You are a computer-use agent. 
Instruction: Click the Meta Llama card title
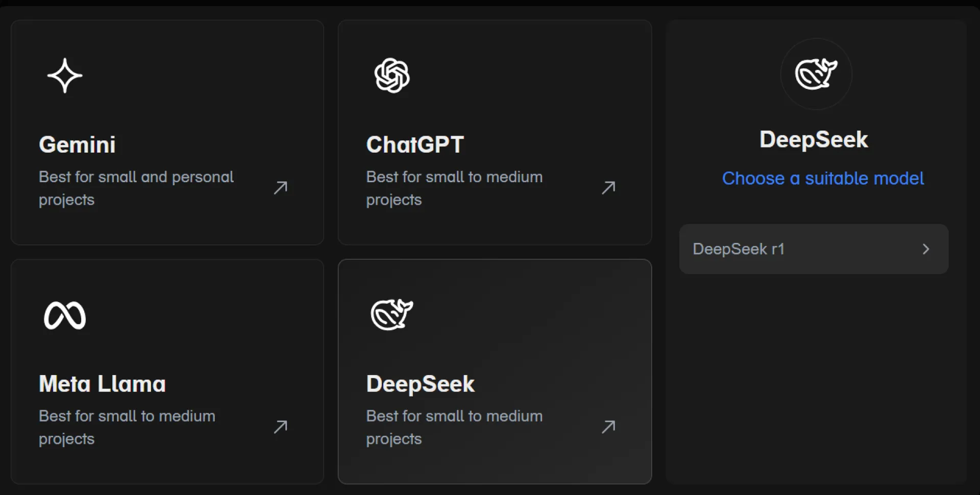(102, 384)
